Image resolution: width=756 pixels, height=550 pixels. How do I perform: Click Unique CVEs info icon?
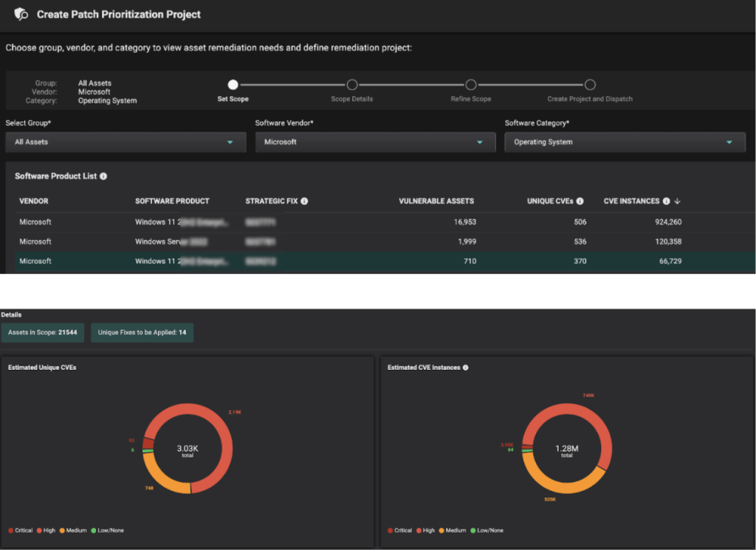pyautogui.click(x=580, y=201)
